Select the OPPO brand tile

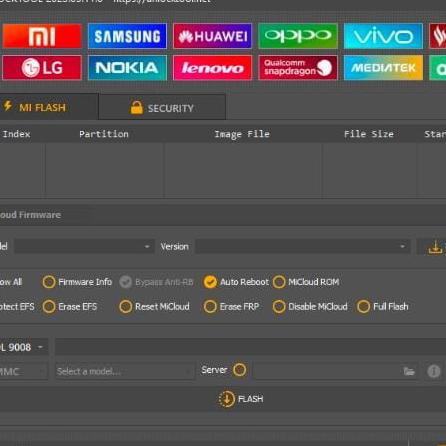pyautogui.click(x=298, y=36)
